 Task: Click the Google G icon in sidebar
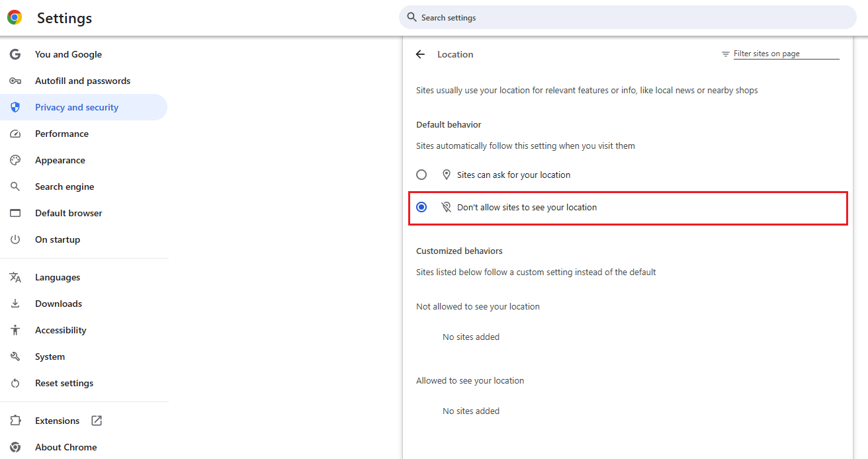tap(15, 54)
